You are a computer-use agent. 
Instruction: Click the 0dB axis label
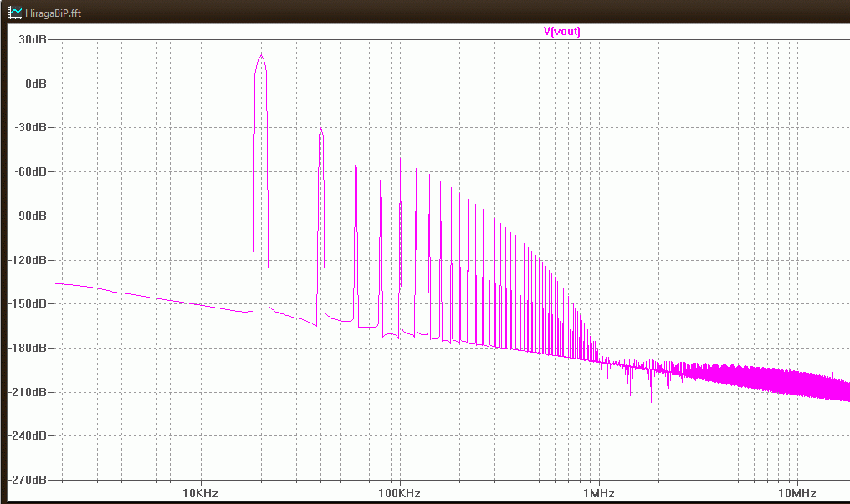(36, 84)
